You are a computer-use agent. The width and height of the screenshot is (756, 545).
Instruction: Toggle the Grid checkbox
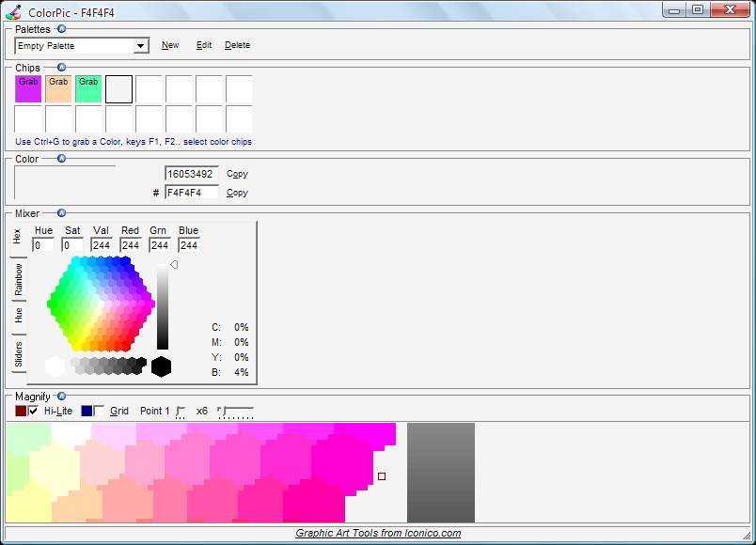click(100, 411)
